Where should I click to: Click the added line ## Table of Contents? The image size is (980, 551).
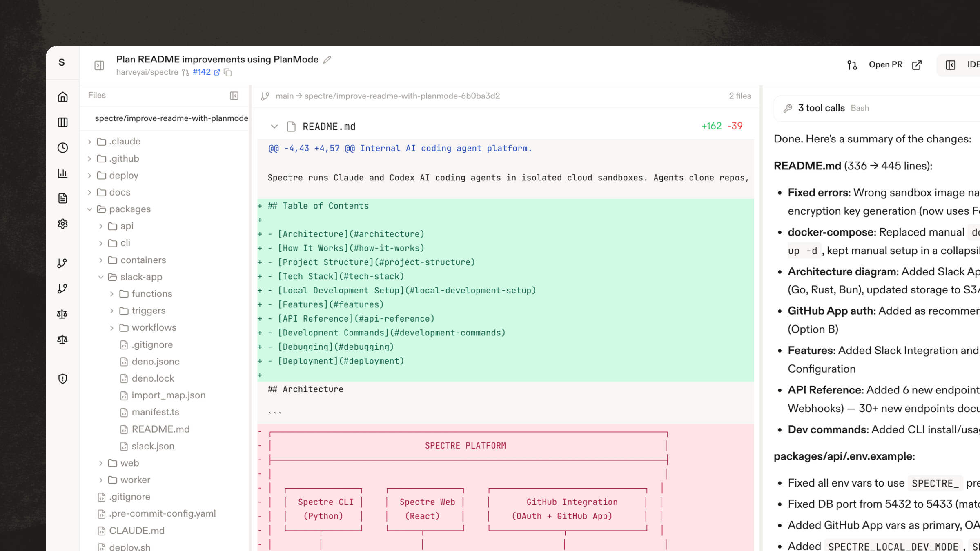pos(506,206)
